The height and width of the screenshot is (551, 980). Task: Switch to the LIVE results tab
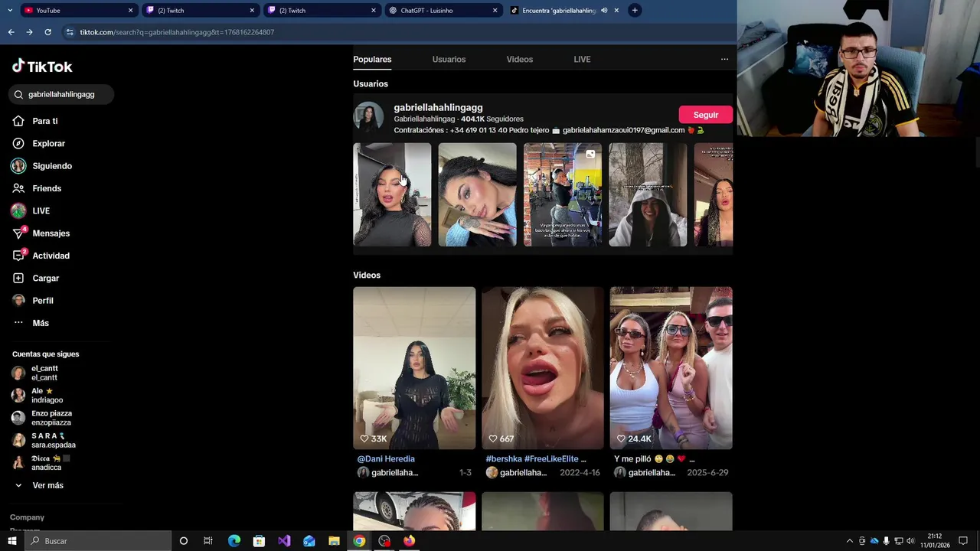582,59
